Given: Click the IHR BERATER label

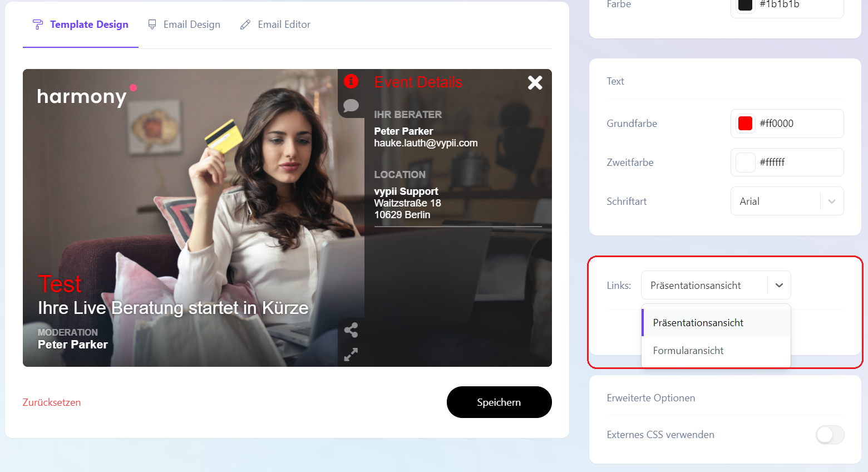Looking at the screenshot, I should pos(408,115).
